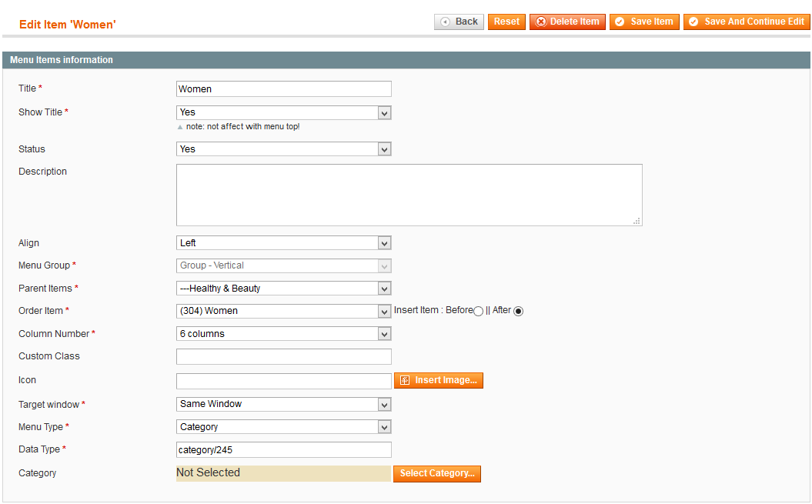Viewport: 812px width, 504px height.
Task: Click the Category field label
Action: [37, 473]
